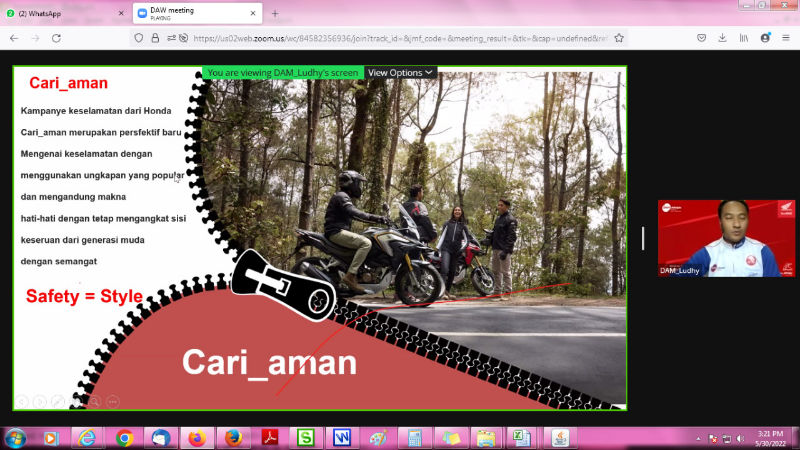
Task: Save page to Pocket
Action: pyautogui.click(x=702, y=38)
